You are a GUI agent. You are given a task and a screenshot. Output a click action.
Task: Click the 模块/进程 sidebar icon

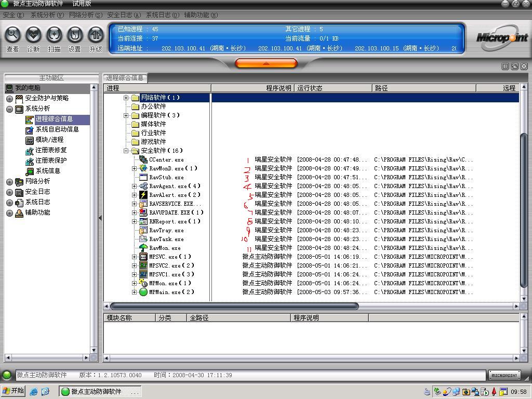[x=30, y=140]
